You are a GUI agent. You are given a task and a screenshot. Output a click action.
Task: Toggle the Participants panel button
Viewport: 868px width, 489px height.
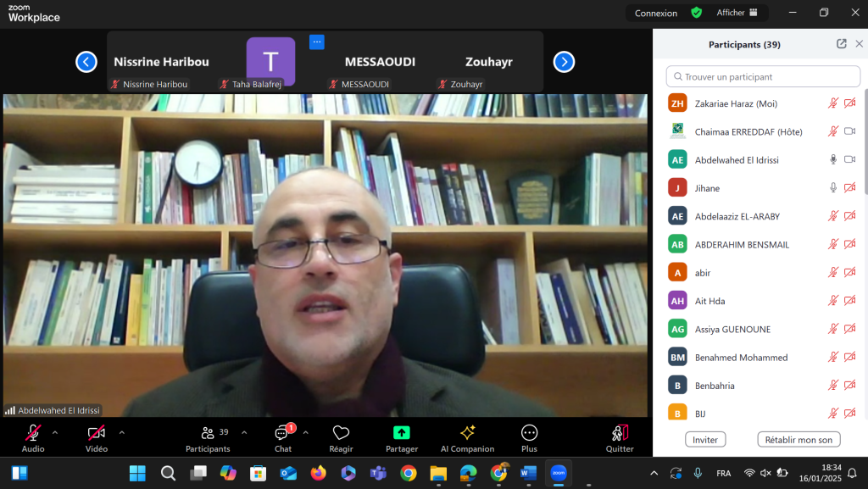click(x=208, y=433)
